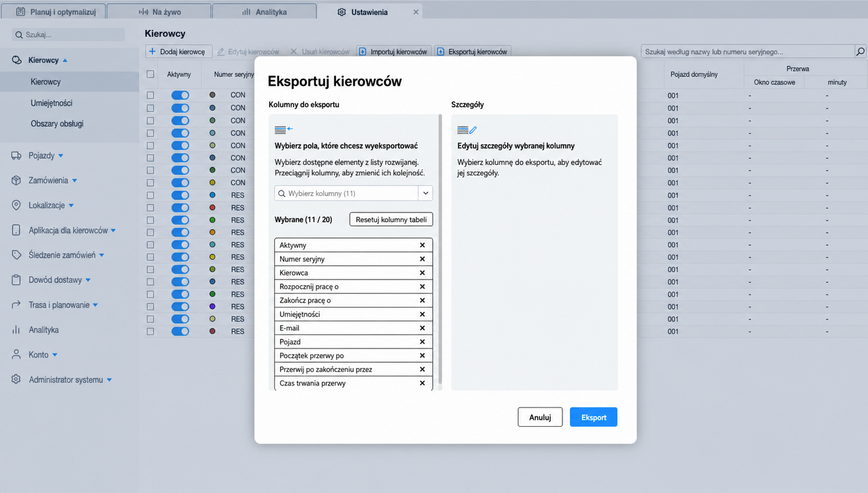Expand the Pojazdy sidebar section
The height and width of the screenshot is (493, 868).
pos(61,156)
